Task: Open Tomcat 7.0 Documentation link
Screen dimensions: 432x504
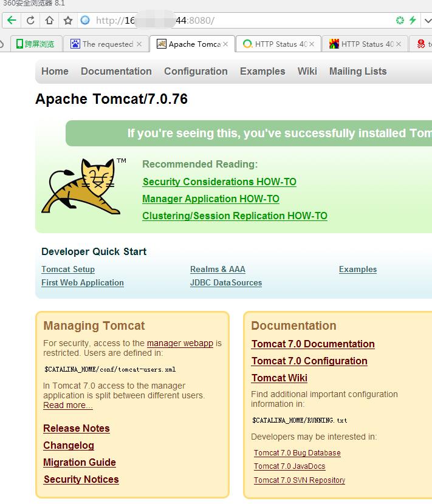Action: 313,344
